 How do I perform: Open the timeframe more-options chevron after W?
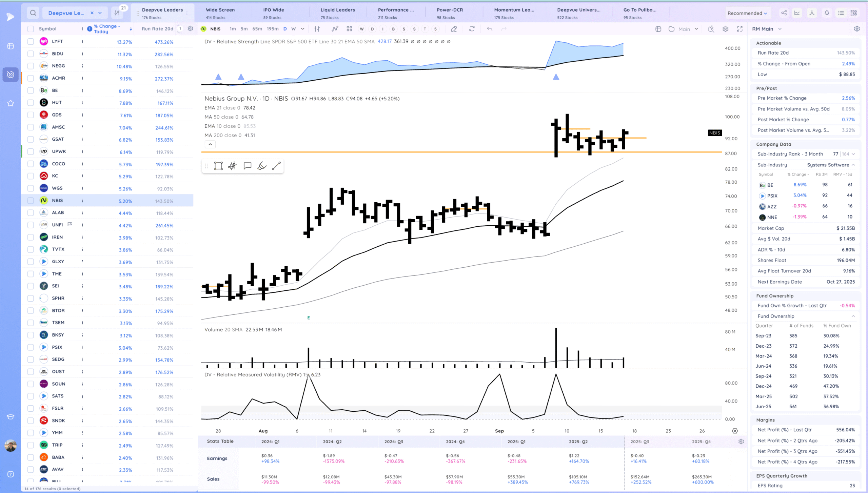302,29
